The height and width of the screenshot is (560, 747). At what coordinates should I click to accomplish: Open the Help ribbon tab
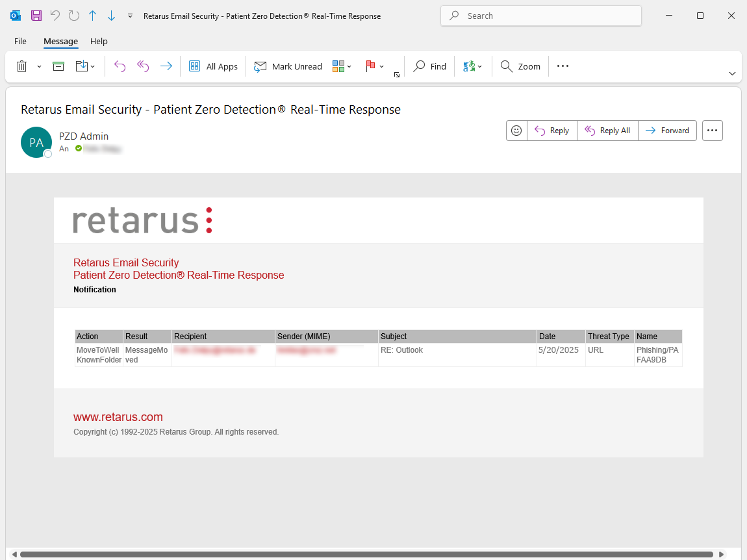click(x=99, y=42)
